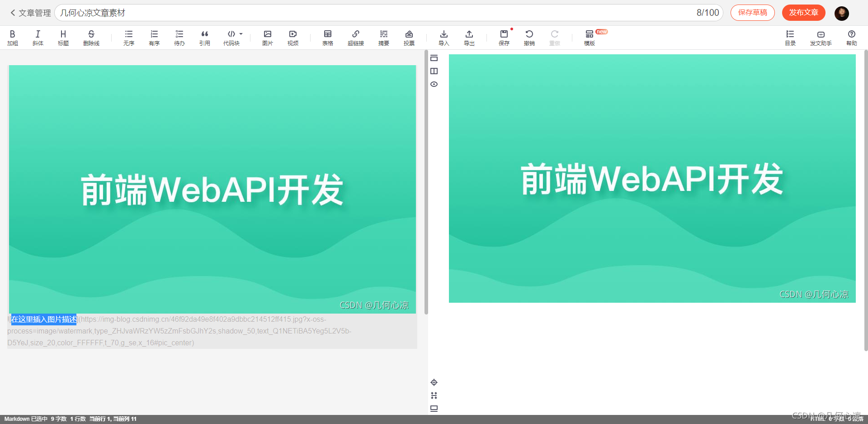Screen dimensions: 868x424
Task: Click the article title input field
Action: click(x=389, y=13)
